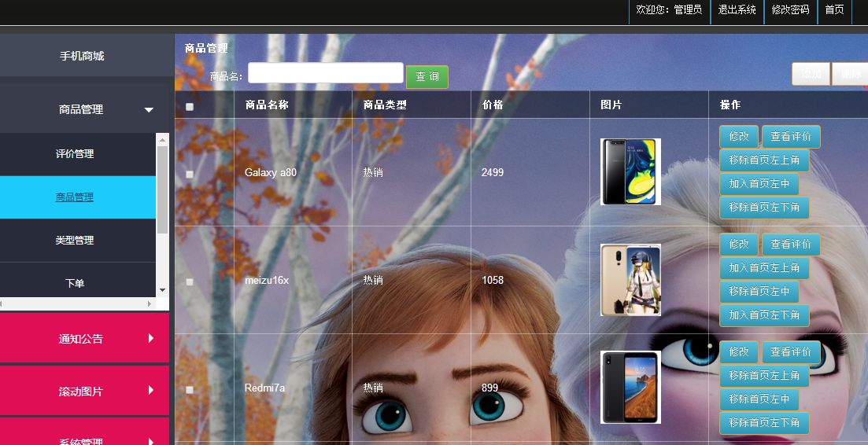Tick the checkbox for Redmi7a row
Viewport: 868px width, 445px height.
[190, 390]
